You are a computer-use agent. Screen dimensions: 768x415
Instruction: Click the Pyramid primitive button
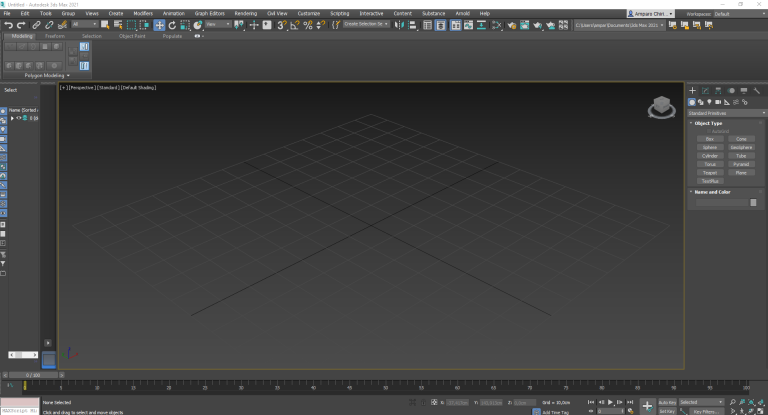[x=741, y=165]
